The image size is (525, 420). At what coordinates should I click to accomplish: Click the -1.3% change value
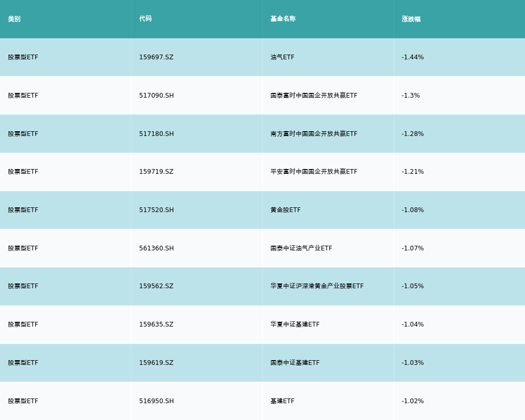point(411,96)
